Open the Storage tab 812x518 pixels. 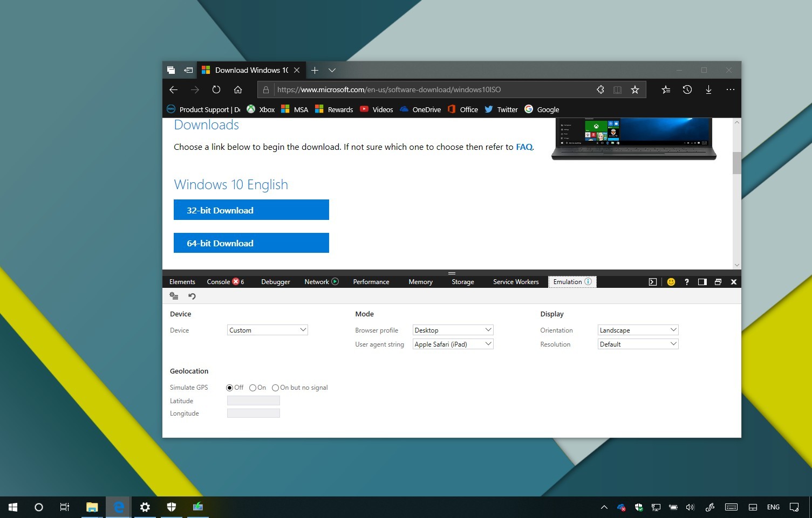[463, 282]
